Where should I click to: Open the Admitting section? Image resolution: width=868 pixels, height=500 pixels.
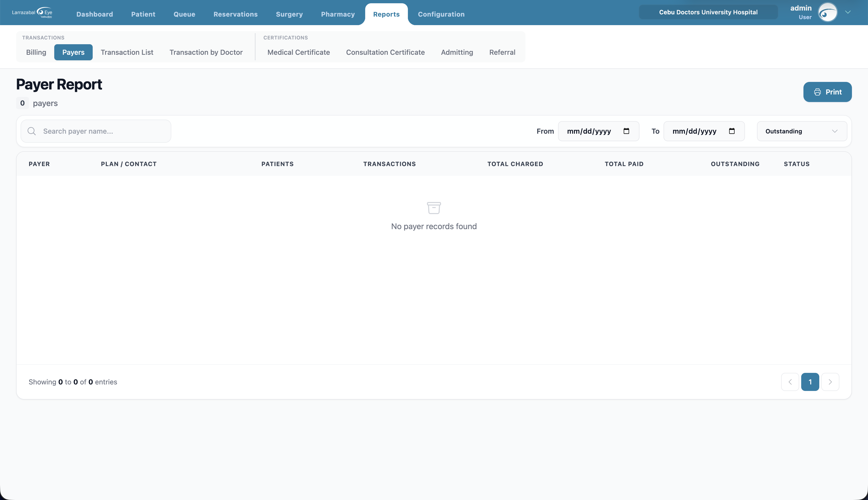coord(457,52)
